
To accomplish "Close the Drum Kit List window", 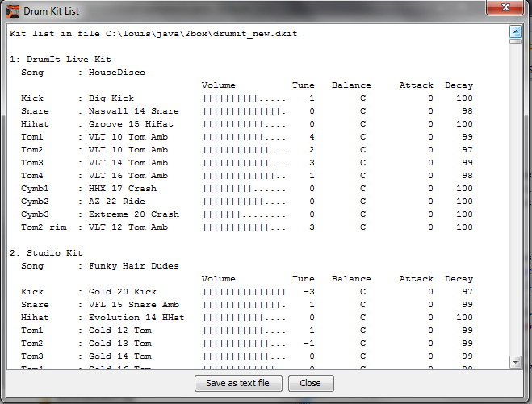I will tap(505, 7).
